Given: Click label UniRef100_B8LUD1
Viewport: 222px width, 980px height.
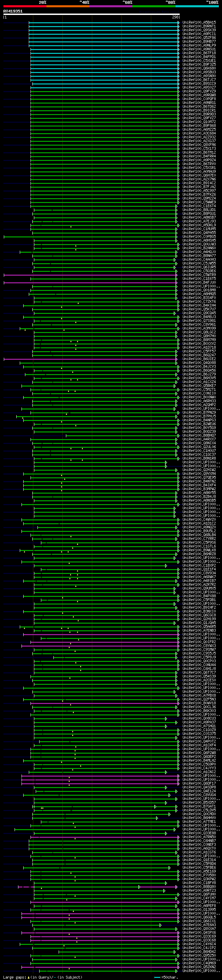Looking at the screenshot, I should [199, 210].
